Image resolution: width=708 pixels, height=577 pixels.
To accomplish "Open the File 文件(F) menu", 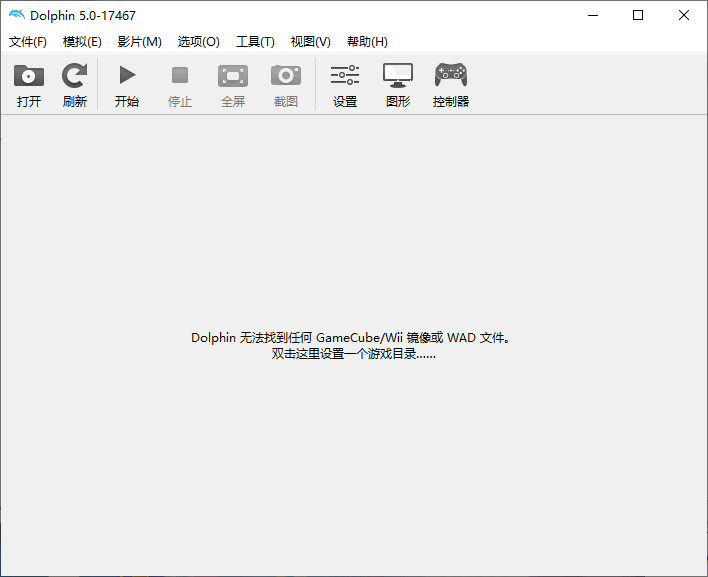I will coord(28,42).
